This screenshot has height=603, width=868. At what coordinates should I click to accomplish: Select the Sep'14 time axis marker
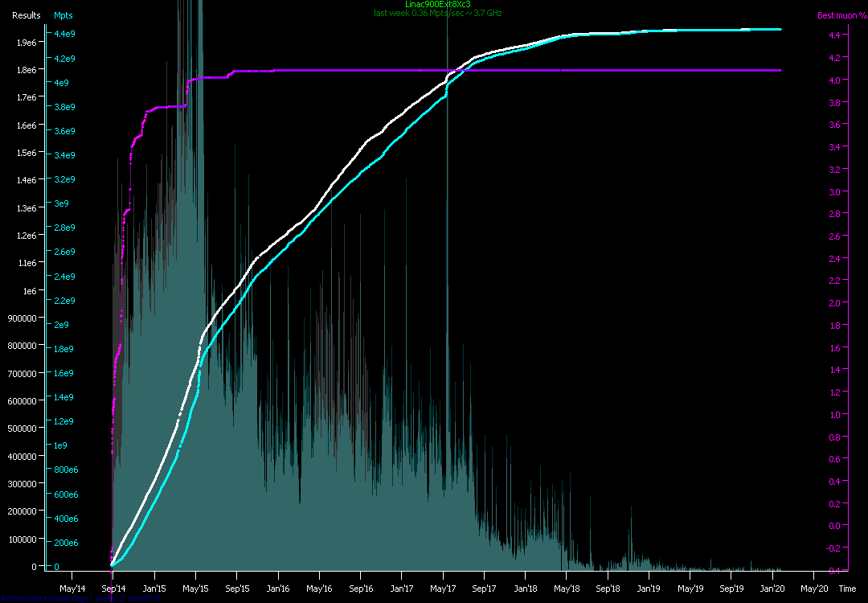[x=113, y=589]
